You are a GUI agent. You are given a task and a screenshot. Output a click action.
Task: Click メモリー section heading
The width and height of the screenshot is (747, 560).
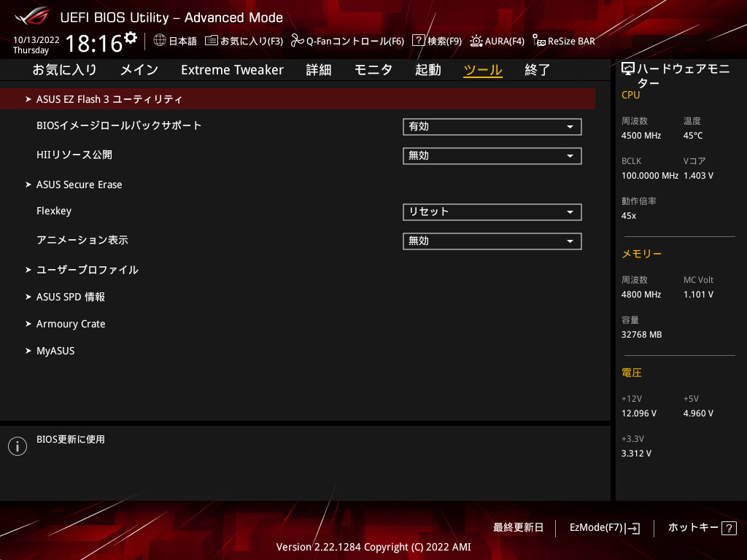point(642,254)
